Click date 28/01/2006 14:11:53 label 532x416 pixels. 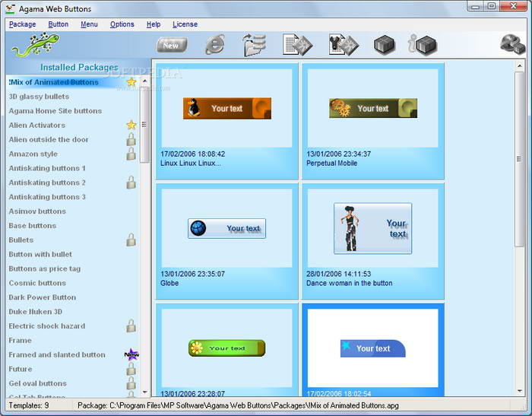[339, 274]
